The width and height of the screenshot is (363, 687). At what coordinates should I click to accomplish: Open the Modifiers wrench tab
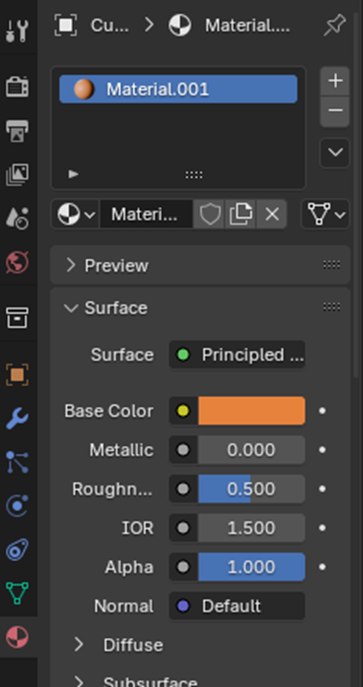tap(18, 419)
